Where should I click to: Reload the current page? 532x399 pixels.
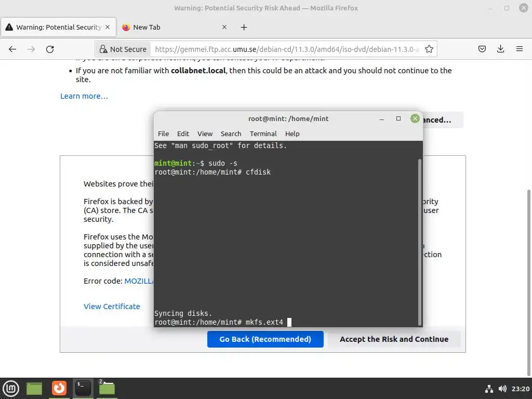50,49
